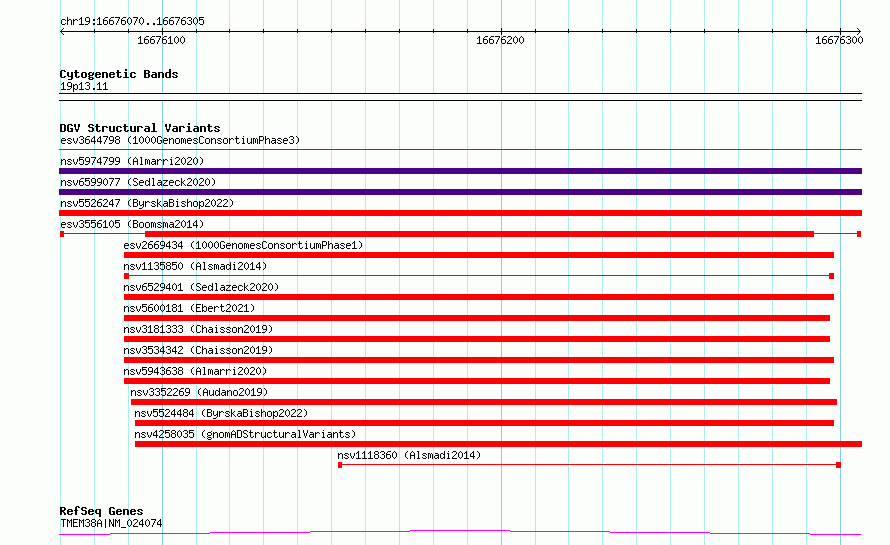The height and width of the screenshot is (545, 890).
Task: Click the red bar under nsv3534342
Action: coord(479,360)
